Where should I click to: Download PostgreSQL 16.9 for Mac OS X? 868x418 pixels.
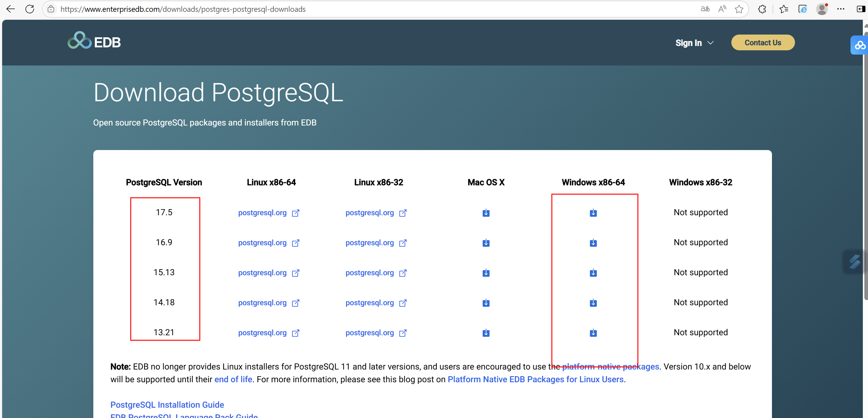click(486, 243)
